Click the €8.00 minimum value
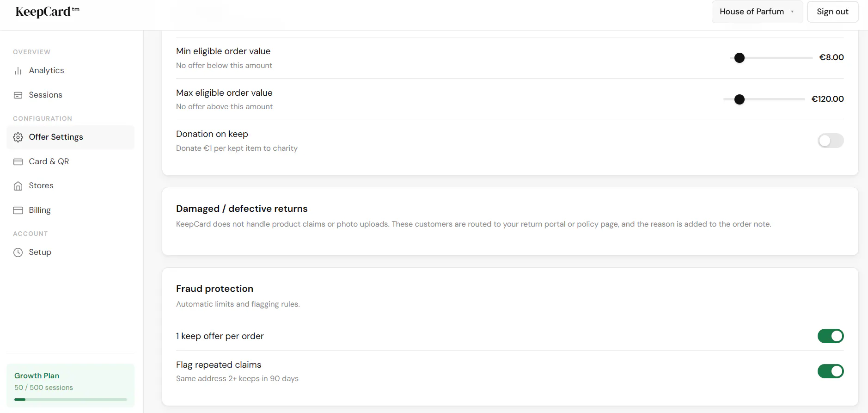The height and width of the screenshot is (413, 868). (831, 57)
